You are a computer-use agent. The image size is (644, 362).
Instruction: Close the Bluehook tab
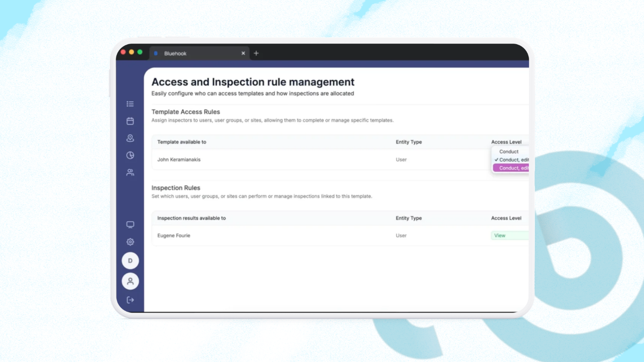tap(243, 53)
